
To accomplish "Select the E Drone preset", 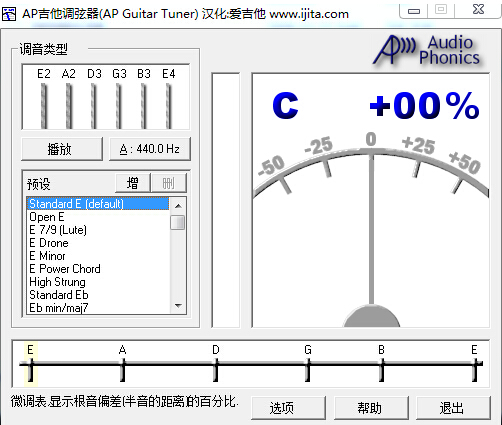I will (x=98, y=243).
